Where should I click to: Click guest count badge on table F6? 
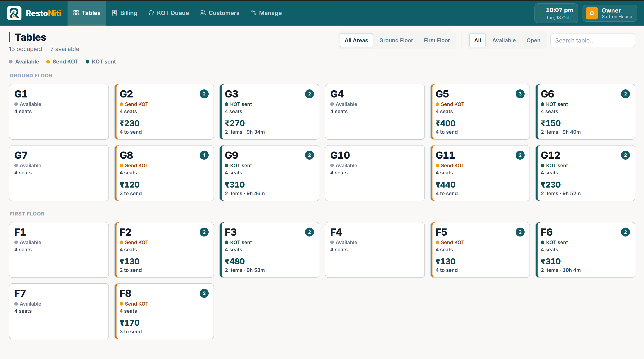(x=625, y=232)
